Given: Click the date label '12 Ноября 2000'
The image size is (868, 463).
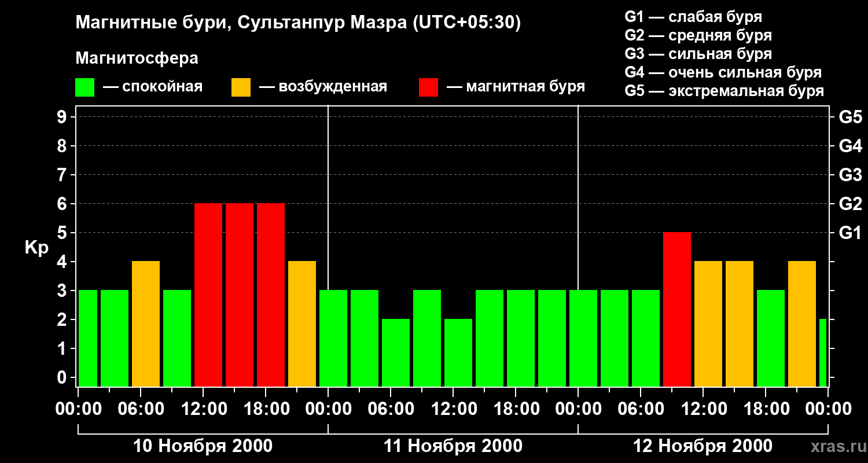Looking at the screenshot, I should coord(703,446).
